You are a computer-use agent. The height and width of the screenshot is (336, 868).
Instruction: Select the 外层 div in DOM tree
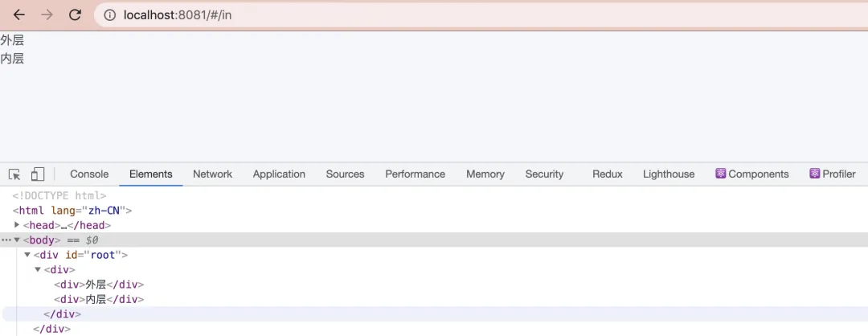point(99,285)
